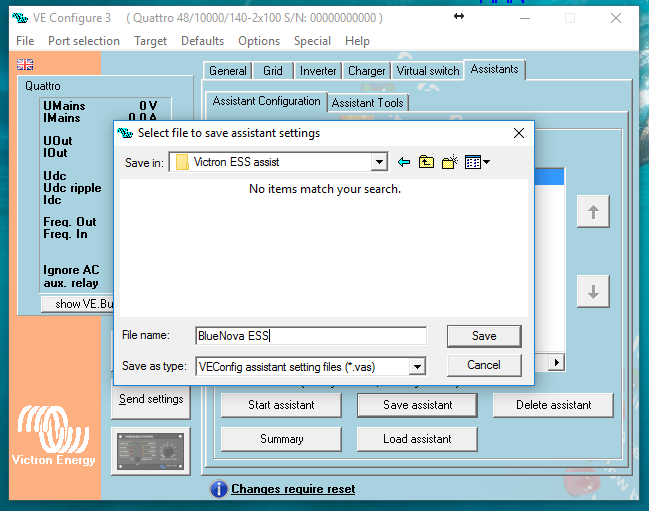Image resolution: width=649 pixels, height=511 pixels.
Task: Click the Victron ESS assist folder name
Action: point(236,162)
